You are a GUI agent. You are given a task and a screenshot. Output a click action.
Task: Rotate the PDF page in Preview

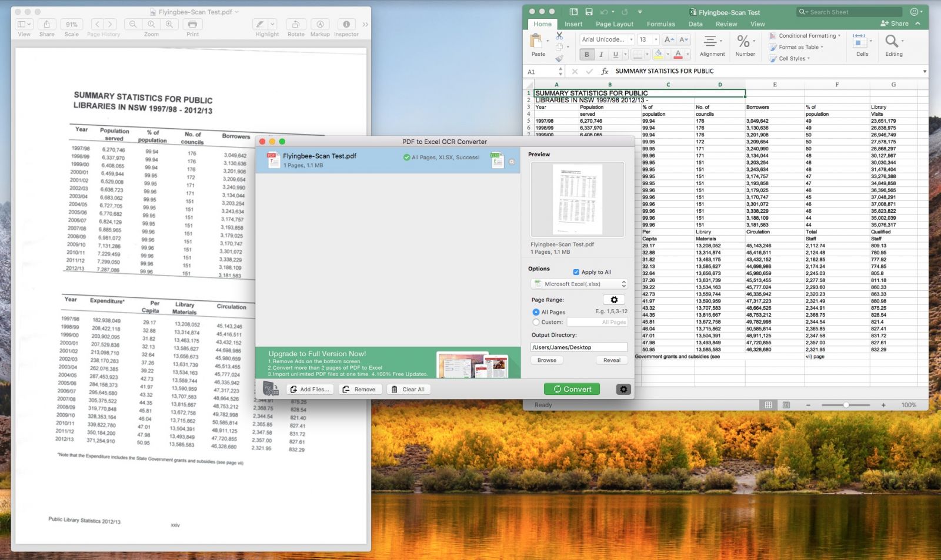296,24
